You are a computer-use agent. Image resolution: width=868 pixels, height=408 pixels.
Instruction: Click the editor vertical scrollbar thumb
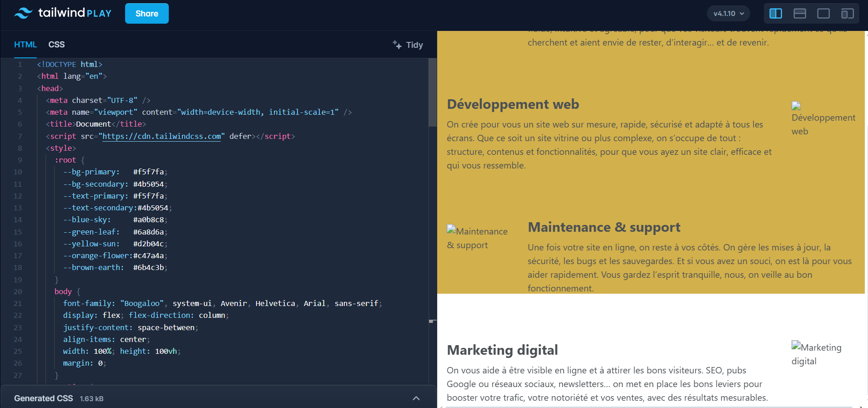click(x=432, y=93)
